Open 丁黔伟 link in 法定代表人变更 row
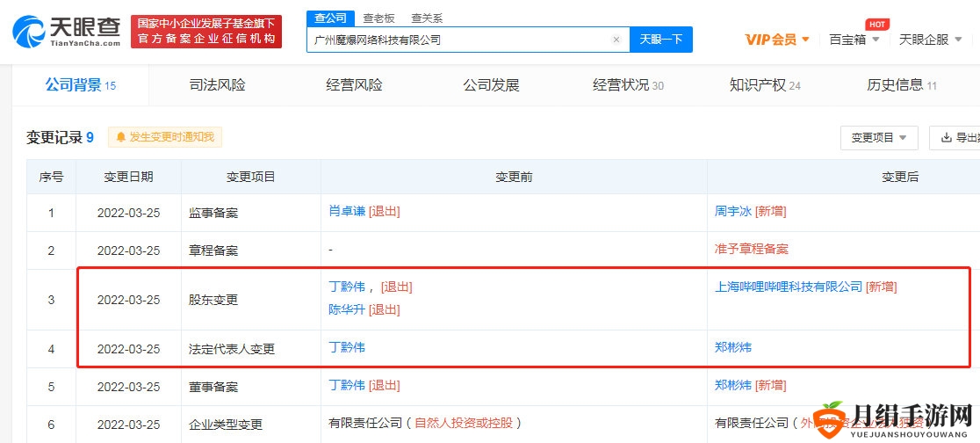Screen dimensions: 980x443 347,346
